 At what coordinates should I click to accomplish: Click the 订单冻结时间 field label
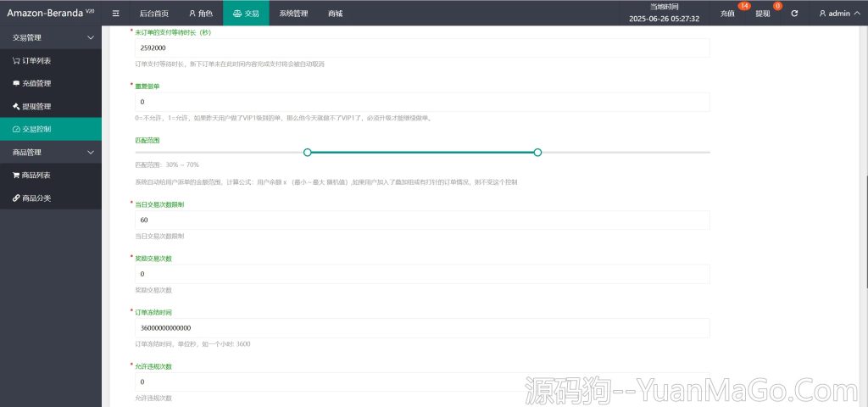tap(153, 312)
